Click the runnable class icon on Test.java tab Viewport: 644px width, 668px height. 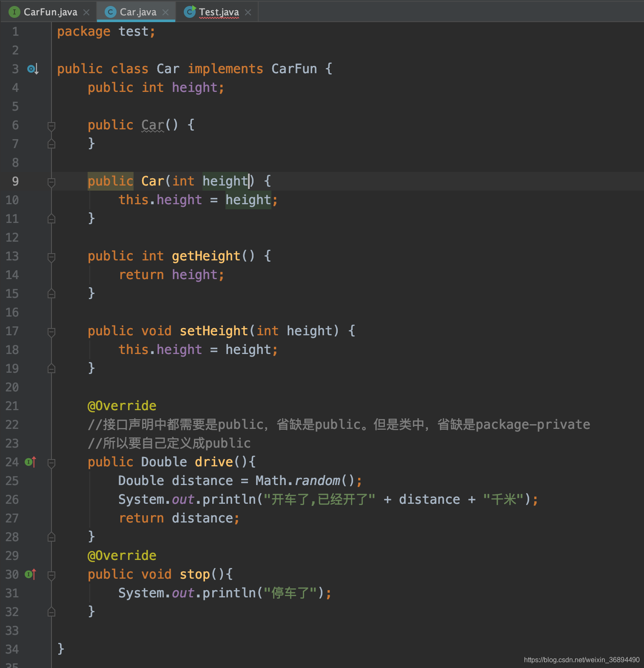[x=190, y=11]
